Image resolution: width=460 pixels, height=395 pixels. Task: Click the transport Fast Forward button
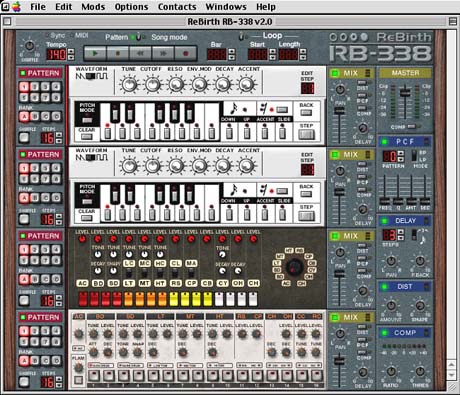click(163, 53)
